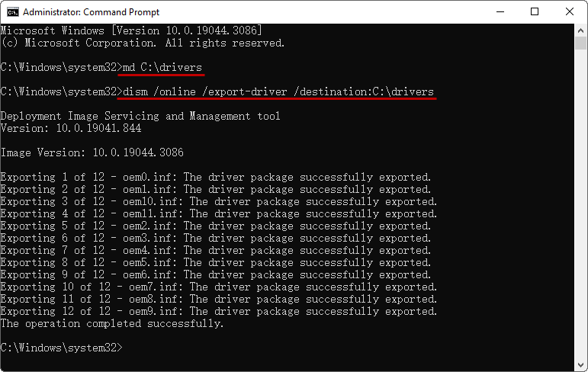Click the scrollbar down arrow
This screenshot has height=372, width=588.
tap(580, 365)
